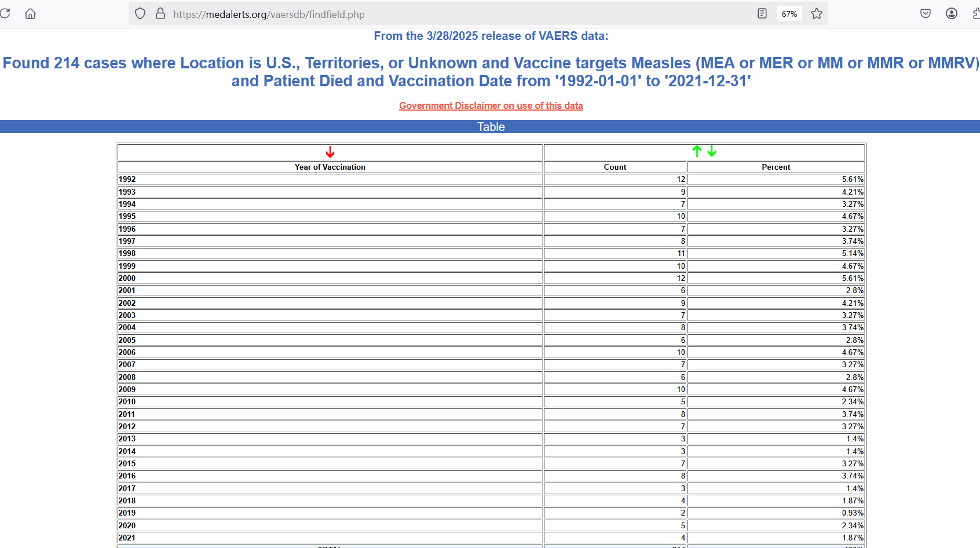Click count 11 in the 1998 row
This screenshot has width=980, height=548.
(681, 254)
